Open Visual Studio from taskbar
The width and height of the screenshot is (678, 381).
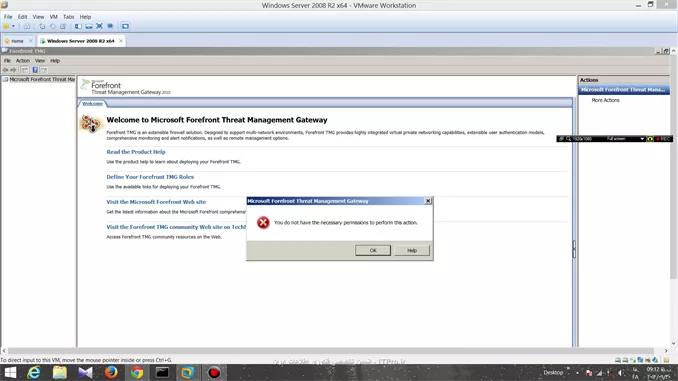pyautogui.click(x=85, y=373)
